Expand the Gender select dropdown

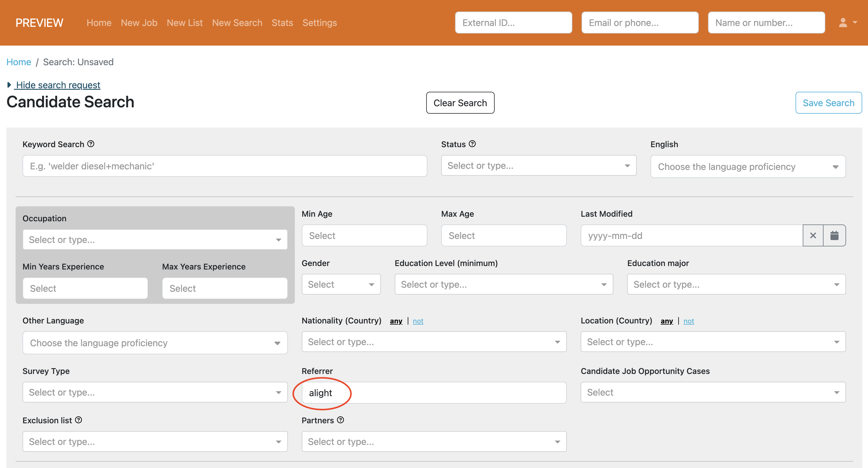pyautogui.click(x=341, y=284)
